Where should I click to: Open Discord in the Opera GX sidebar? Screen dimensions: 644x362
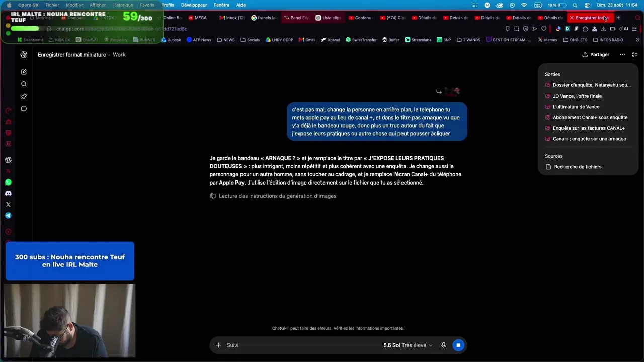pyautogui.click(x=8, y=194)
